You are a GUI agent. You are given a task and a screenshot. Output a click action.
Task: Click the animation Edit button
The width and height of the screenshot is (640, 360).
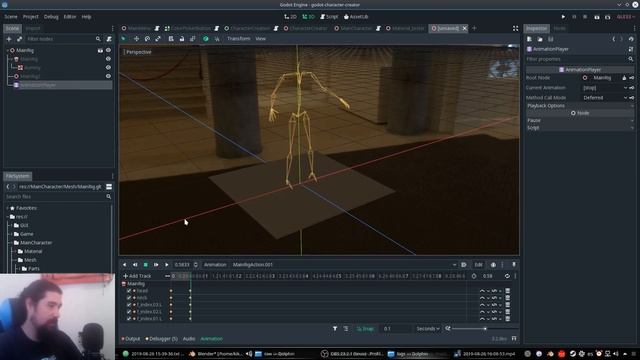pyautogui.click(x=478, y=264)
